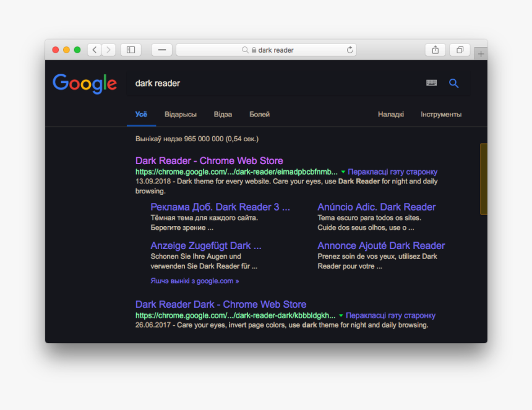
Task: Click the green full-screen window button
Action: (x=77, y=50)
